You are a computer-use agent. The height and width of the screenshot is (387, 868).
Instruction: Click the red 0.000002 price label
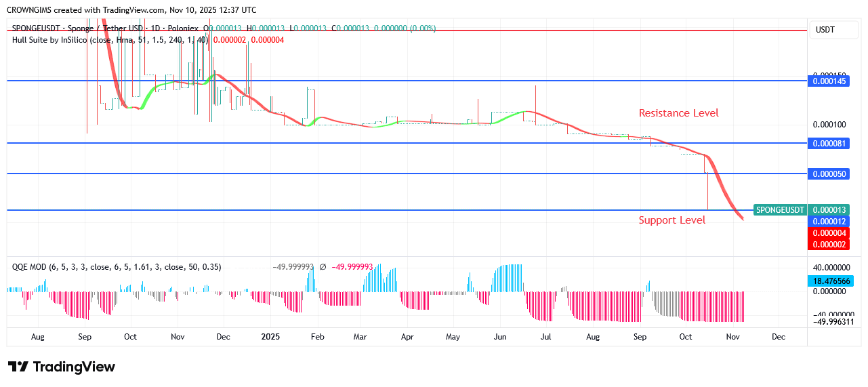point(829,244)
